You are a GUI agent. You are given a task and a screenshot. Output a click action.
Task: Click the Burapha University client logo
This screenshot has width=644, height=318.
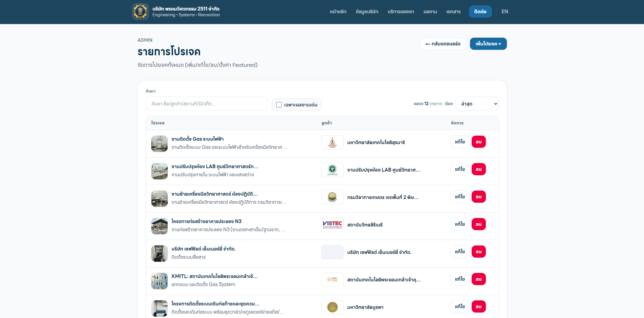pyautogui.click(x=332, y=307)
